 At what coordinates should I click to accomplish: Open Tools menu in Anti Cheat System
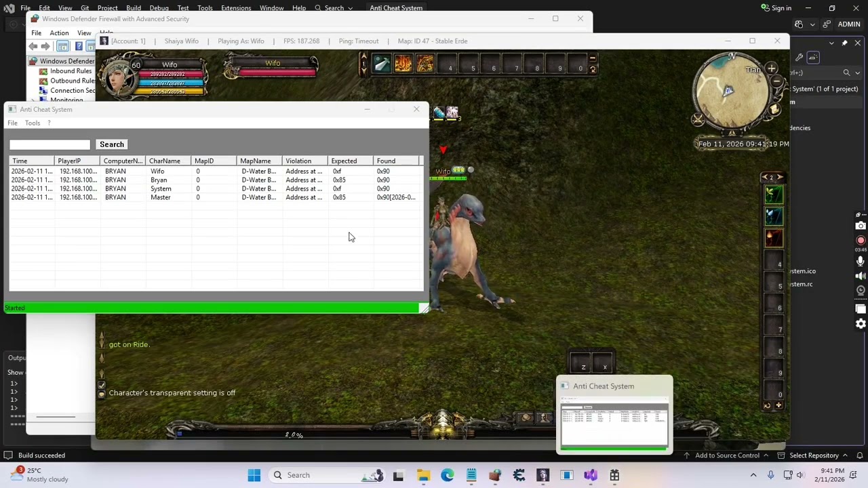33,123
